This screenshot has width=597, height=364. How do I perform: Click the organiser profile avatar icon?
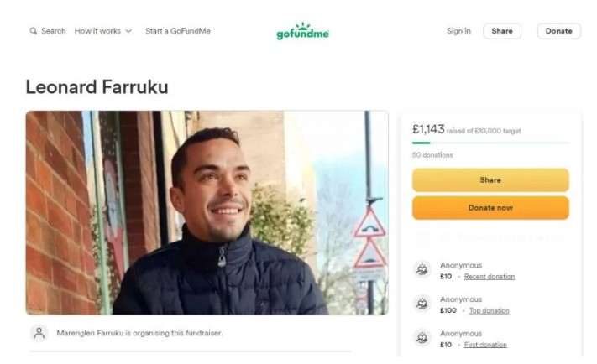(x=39, y=333)
